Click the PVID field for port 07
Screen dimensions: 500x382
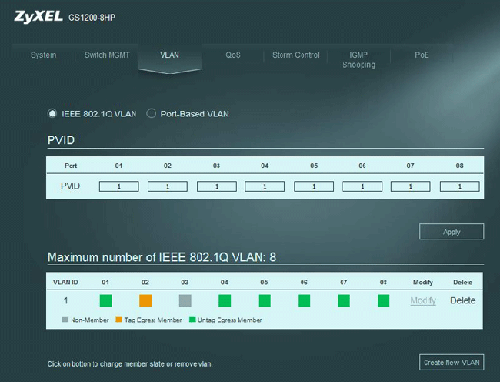[x=411, y=186]
